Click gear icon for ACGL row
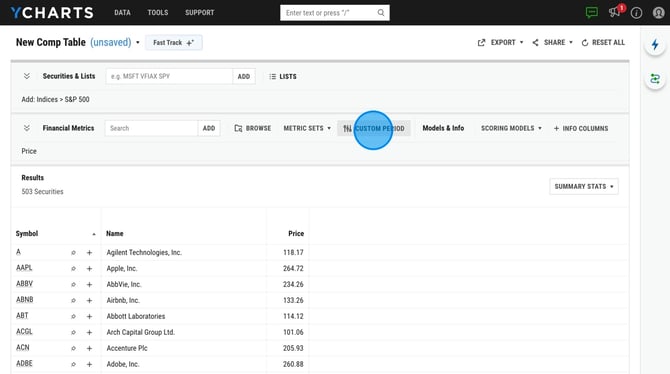Image resolution: width=670 pixels, height=374 pixels. click(x=73, y=332)
